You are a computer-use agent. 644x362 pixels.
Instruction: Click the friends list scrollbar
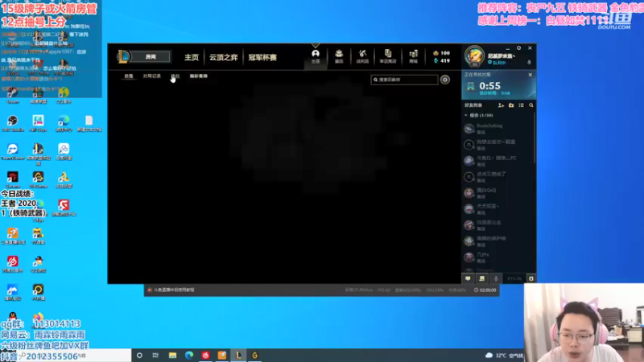(x=535, y=138)
